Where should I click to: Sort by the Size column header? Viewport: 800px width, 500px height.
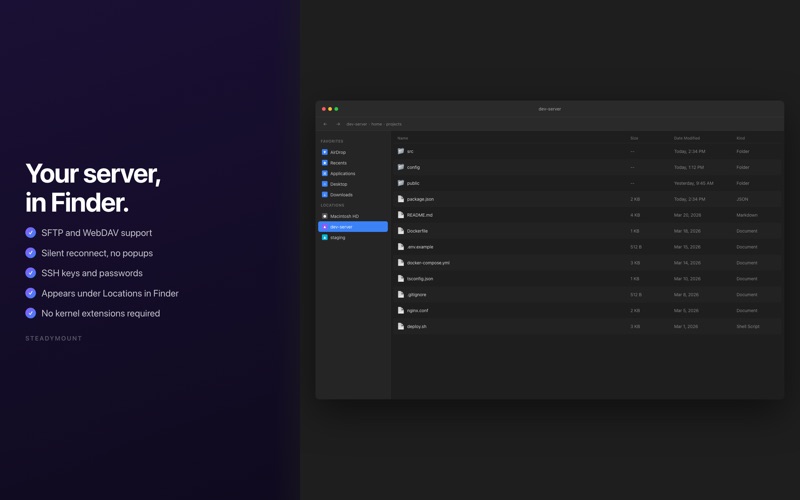[x=634, y=138]
